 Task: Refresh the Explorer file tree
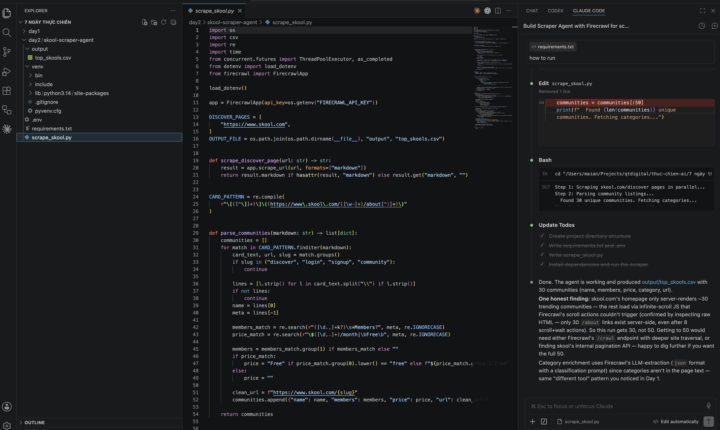[163, 22]
